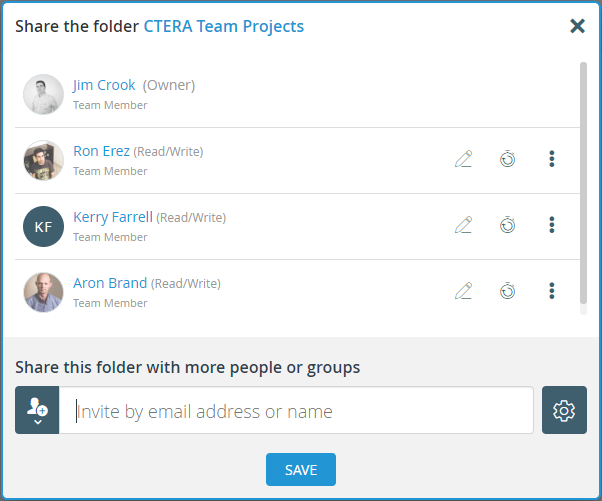The image size is (602, 501).
Task: Click the expiration clock icon for Aron Brand
Action: [x=507, y=291]
